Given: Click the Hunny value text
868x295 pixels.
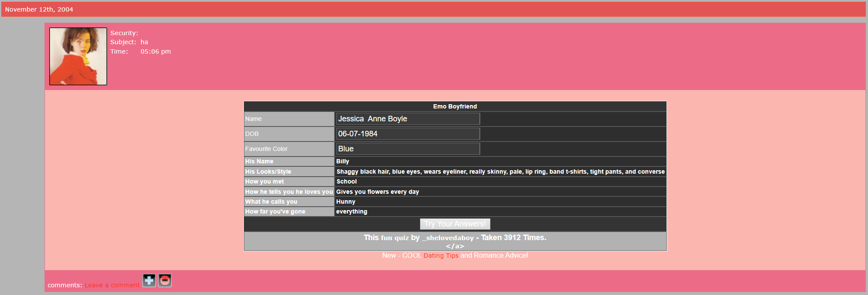Looking at the screenshot, I should [x=346, y=202].
